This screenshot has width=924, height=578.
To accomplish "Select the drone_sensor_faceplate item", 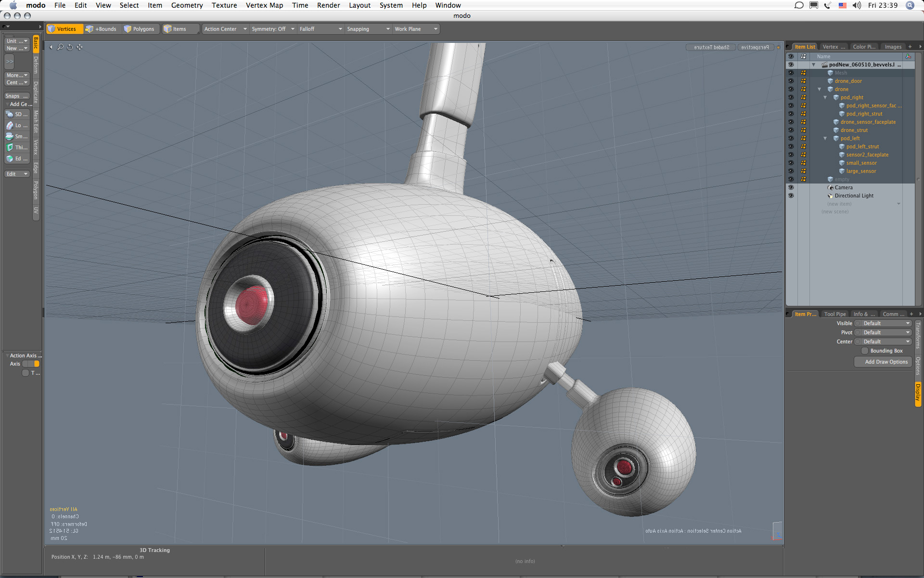I will tap(868, 122).
